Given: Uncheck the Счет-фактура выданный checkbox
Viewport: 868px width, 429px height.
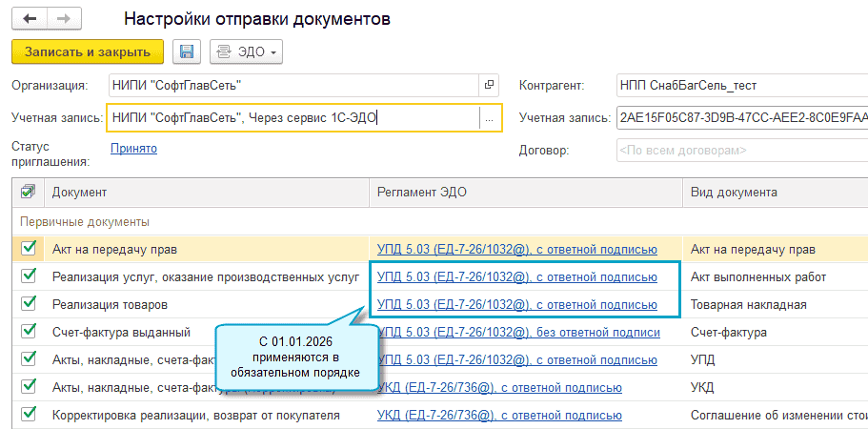Looking at the screenshot, I should click(28, 333).
